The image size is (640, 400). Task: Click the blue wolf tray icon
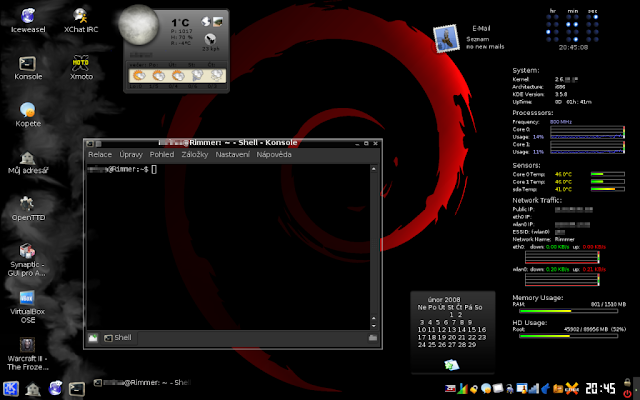(x=545, y=389)
